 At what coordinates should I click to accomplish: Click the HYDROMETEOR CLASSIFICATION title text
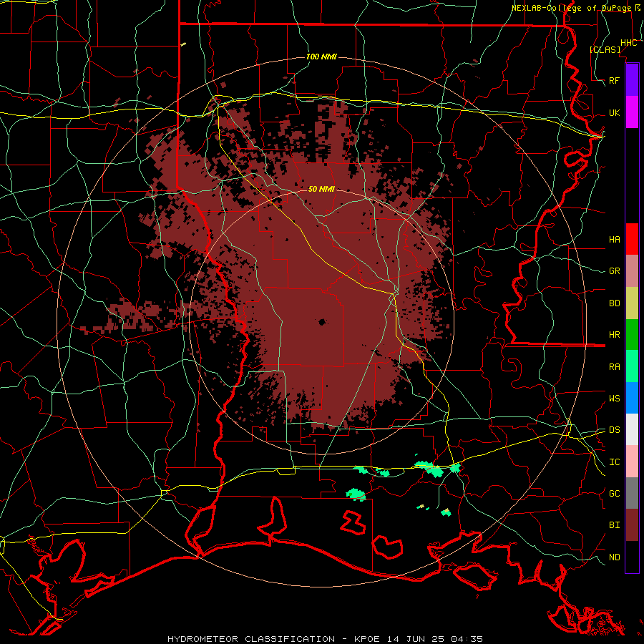pyautogui.click(x=251, y=639)
